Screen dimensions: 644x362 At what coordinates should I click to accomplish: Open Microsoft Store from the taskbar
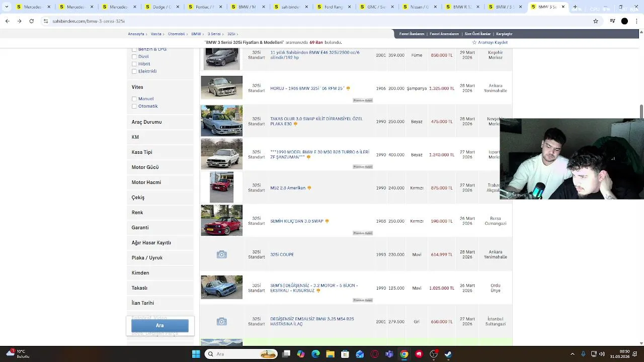[x=345, y=354]
